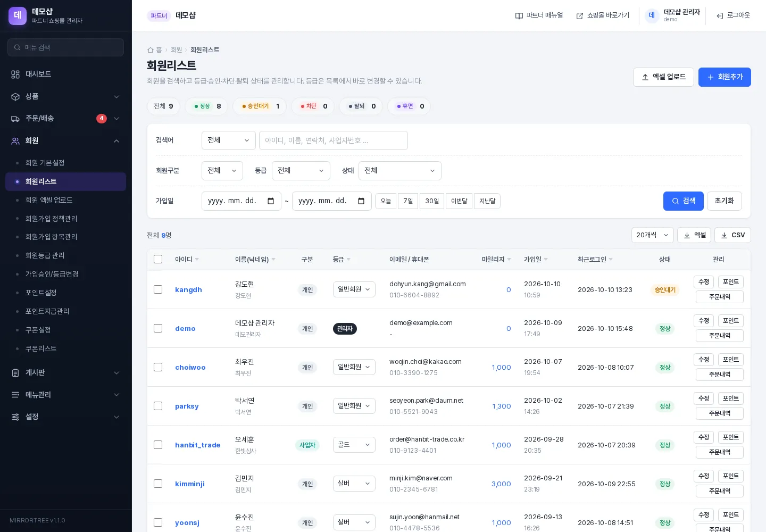Click the 게시판 clipboard icon
This screenshot has height=532, width=766.
click(x=15, y=373)
